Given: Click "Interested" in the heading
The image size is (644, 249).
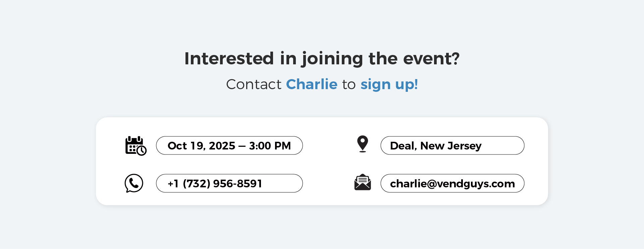Looking at the screenshot, I should click(x=229, y=59).
